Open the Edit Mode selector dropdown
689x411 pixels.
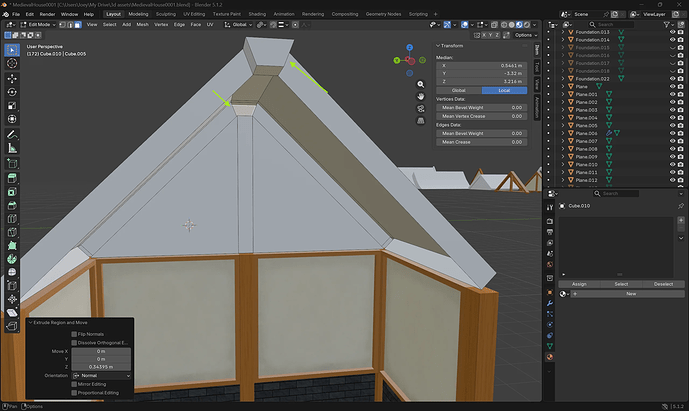[38, 25]
